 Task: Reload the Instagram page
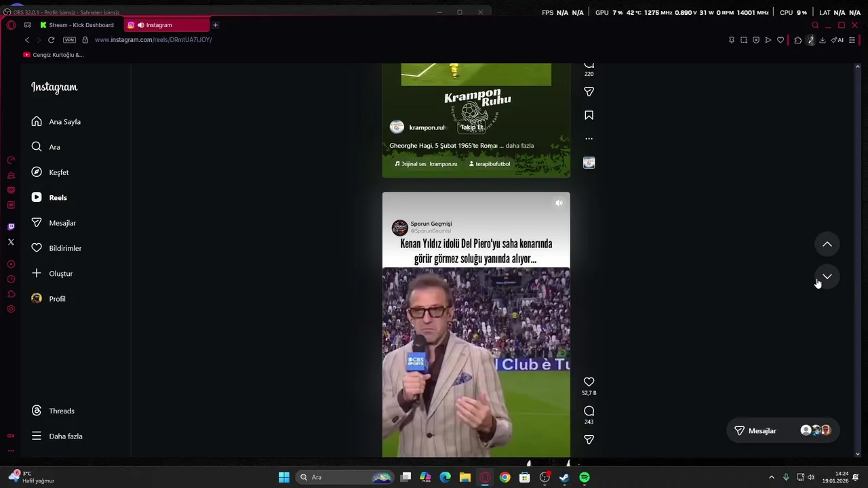[x=51, y=40]
